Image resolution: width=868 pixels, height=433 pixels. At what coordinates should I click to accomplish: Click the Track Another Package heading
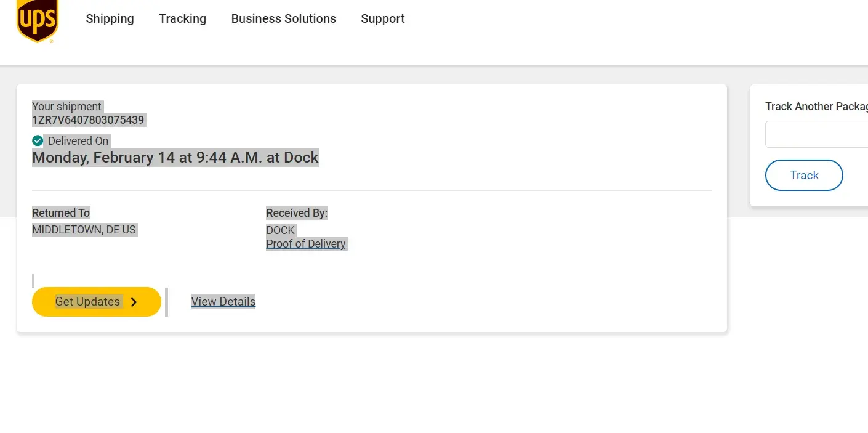pyautogui.click(x=816, y=107)
